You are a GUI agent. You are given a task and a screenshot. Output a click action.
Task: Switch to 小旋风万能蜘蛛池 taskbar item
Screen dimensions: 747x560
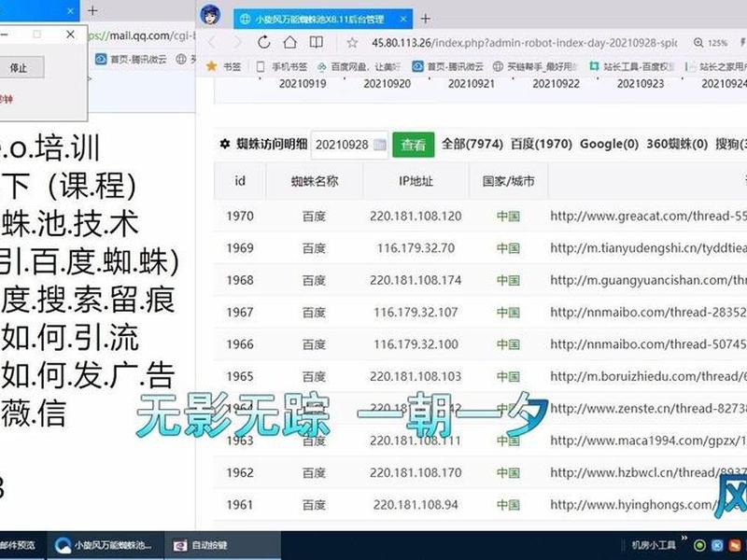(x=106, y=545)
